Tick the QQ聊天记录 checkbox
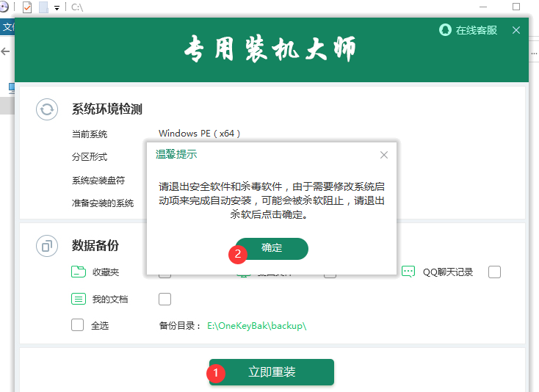The height and width of the screenshot is (392, 539). pyautogui.click(x=495, y=272)
